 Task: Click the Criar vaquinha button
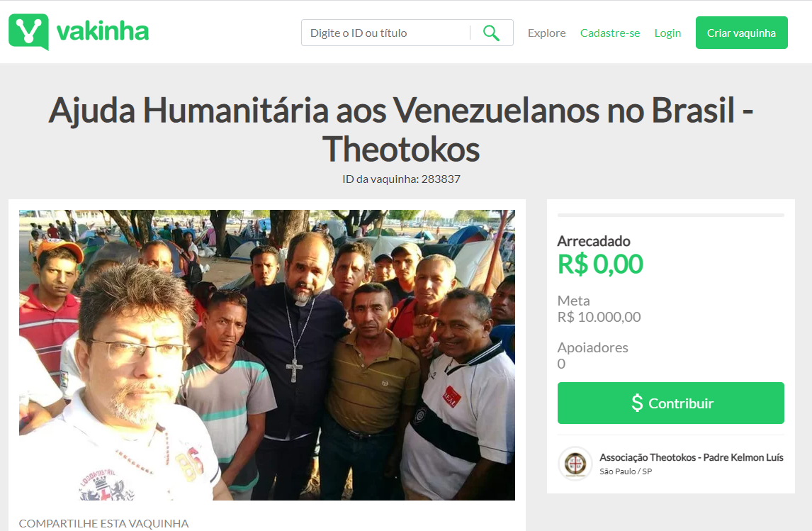(x=742, y=33)
